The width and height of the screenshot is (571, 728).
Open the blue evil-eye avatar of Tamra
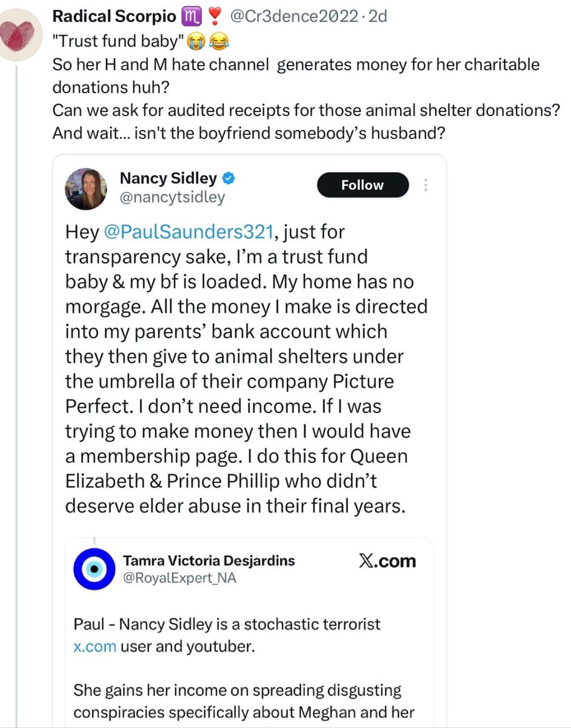(x=94, y=568)
